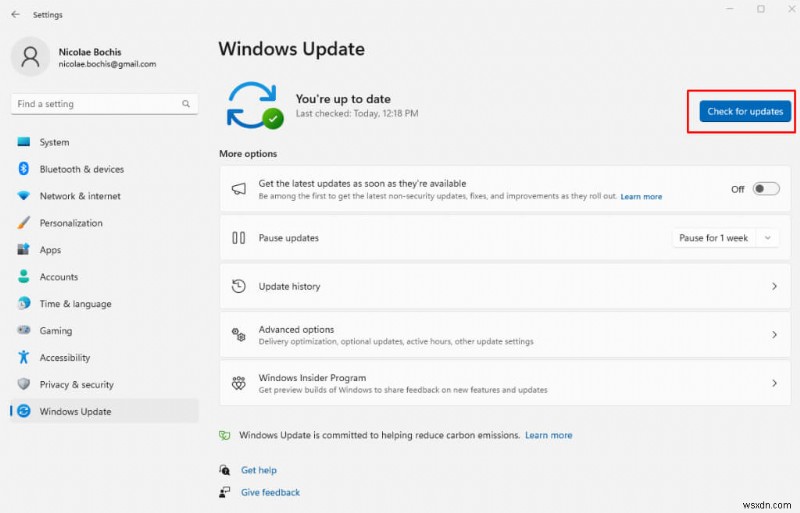Maximize the Settings window
The image size is (800, 513).
tap(761, 9)
